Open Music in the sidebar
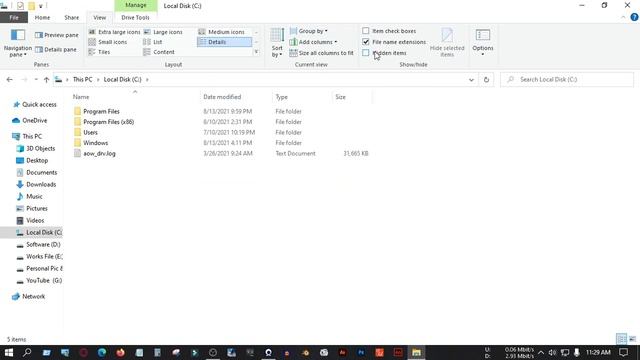Image resolution: width=640 pixels, height=360 pixels. coord(29,196)
